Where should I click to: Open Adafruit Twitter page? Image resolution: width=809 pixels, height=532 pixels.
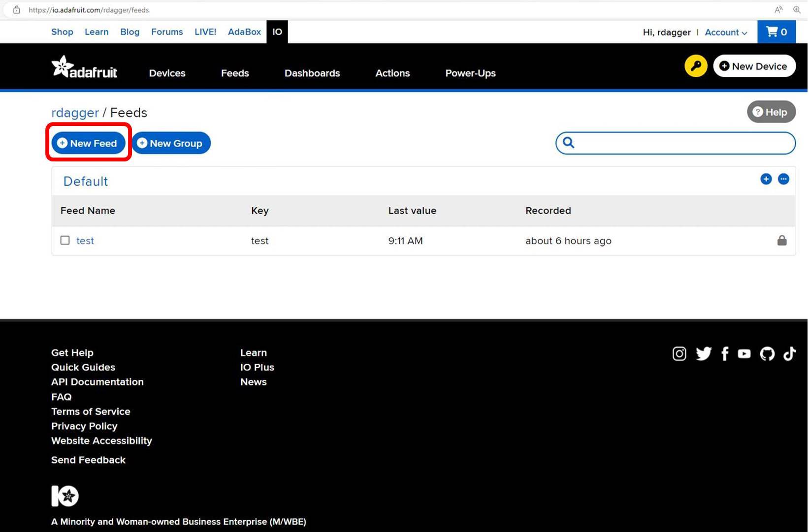(705, 354)
